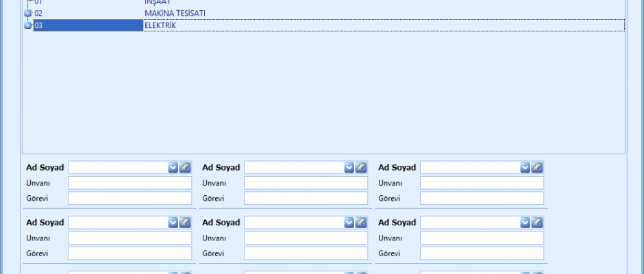
Task: Click the top-right Unvanı input field
Action: 482,183
